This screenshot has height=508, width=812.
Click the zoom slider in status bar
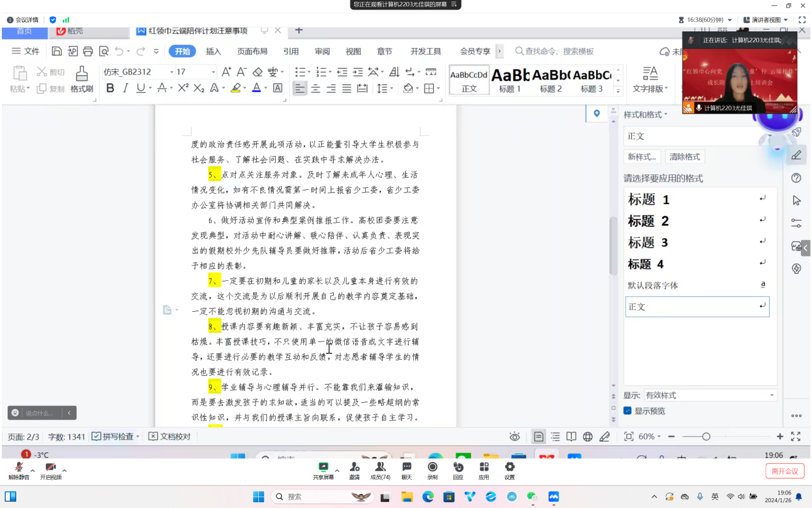click(x=706, y=437)
